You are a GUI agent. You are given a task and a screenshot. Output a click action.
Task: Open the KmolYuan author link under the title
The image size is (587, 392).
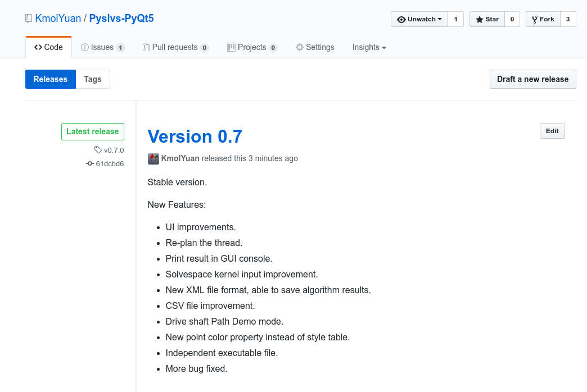pyautogui.click(x=180, y=158)
